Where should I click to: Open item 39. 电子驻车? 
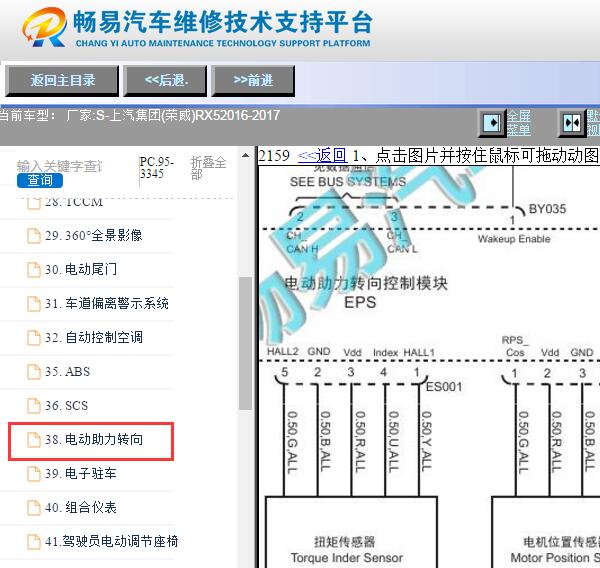(x=81, y=474)
